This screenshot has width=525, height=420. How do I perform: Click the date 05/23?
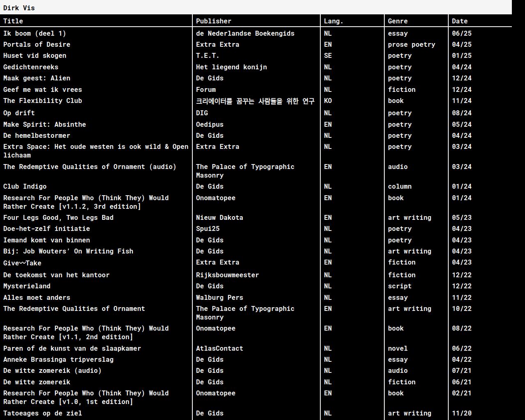462,217
